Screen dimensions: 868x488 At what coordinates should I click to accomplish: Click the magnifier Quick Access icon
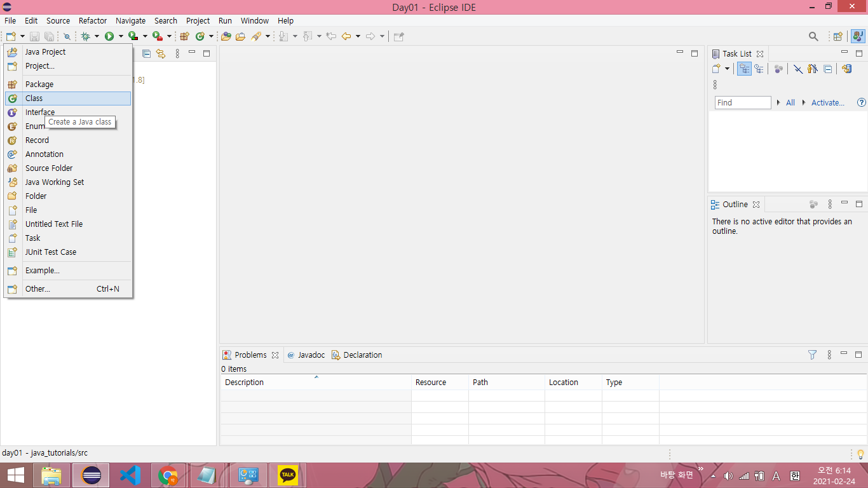pyautogui.click(x=813, y=36)
